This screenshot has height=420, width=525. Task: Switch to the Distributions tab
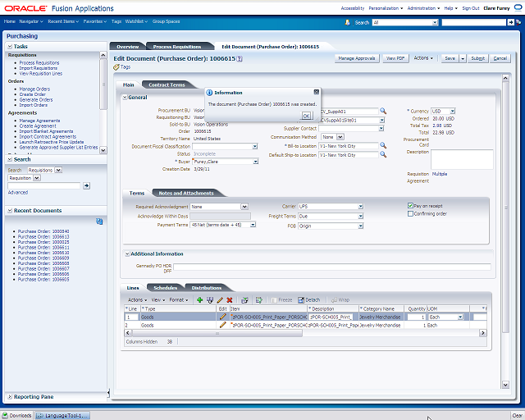pos(206,288)
